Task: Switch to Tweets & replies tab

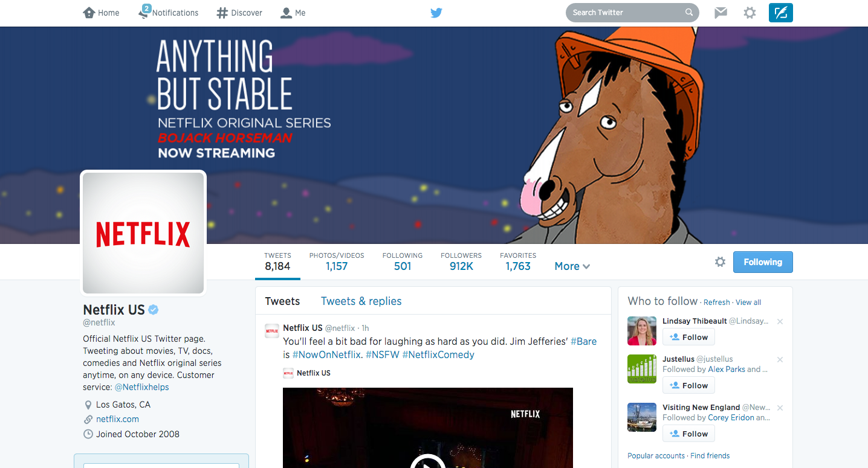Action: [x=361, y=301]
